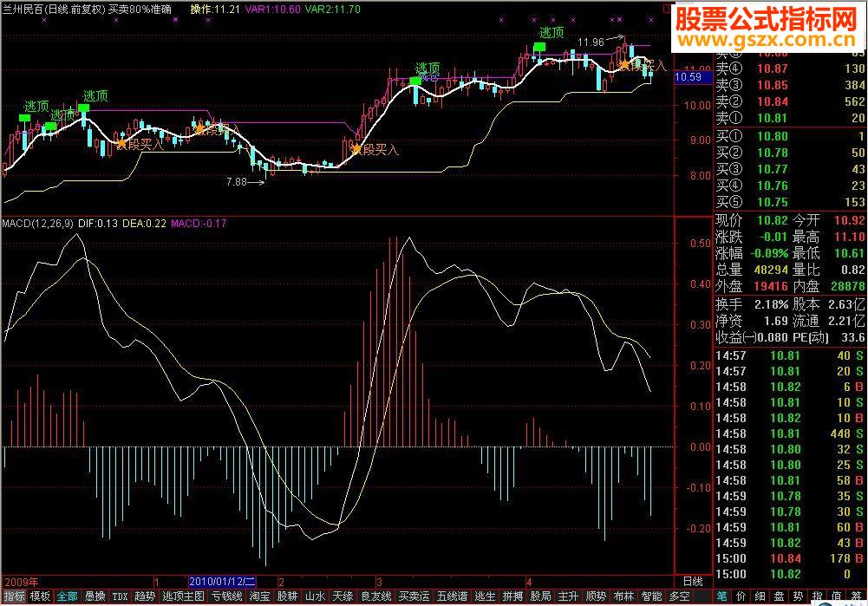Open the 愚操 indicator tab
The width and height of the screenshot is (868, 606).
pyautogui.click(x=95, y=596)
